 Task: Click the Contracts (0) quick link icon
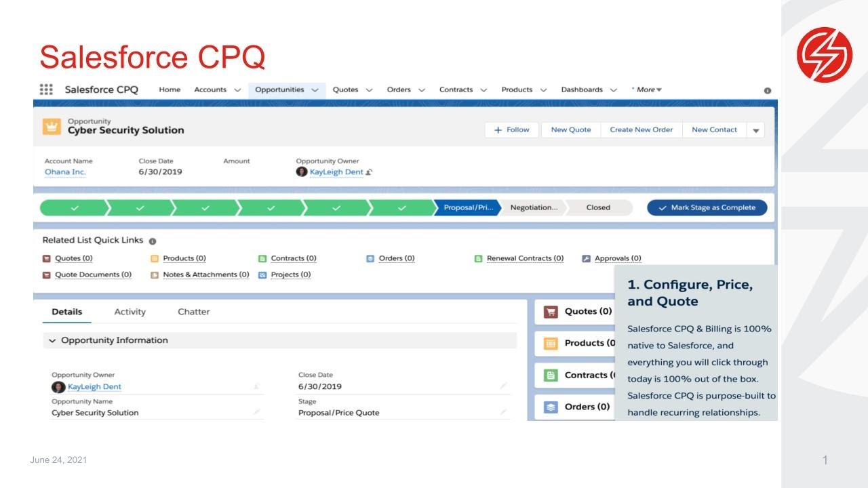(x=262, y=258)
